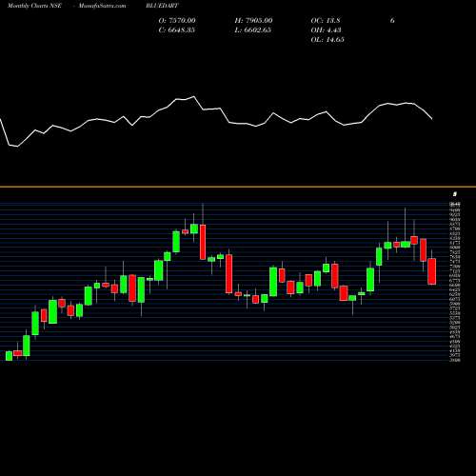
Task: Click the tall red candle just after the chart peak
Action: coord(203,242)
